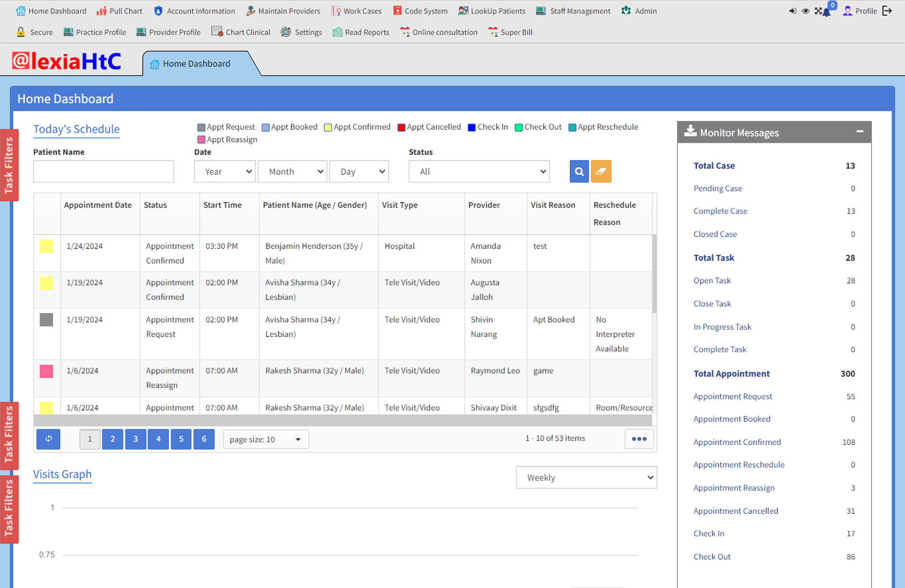Open the page size dropdown
The height and width of the screenshot is (588, 905).
point(266,439)
